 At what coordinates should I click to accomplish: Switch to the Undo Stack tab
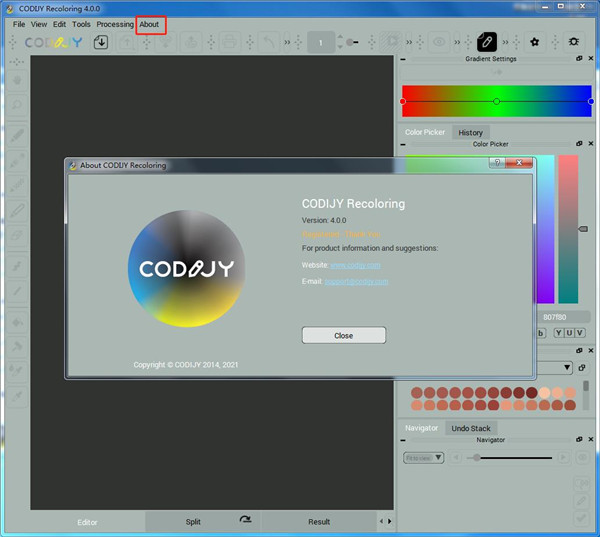coord(470,428)
